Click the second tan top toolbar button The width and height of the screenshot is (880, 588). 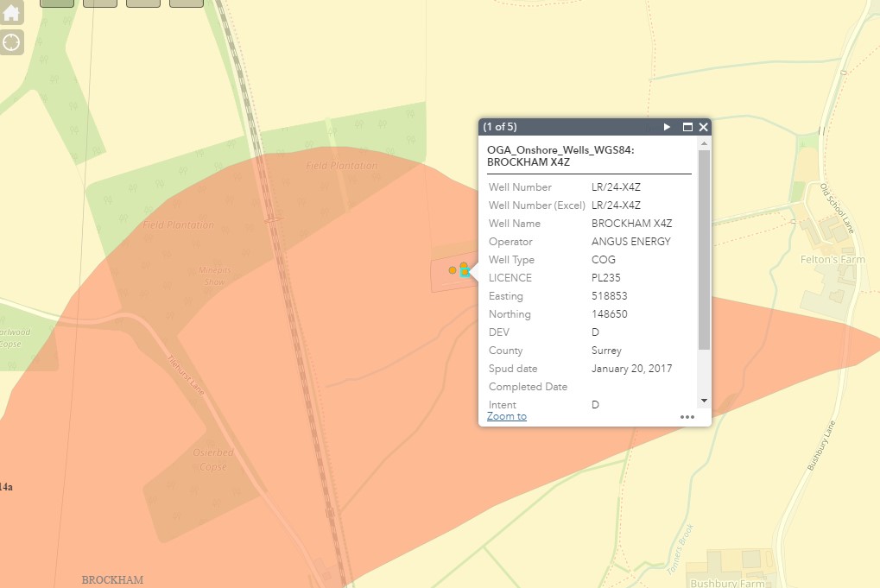pyautogui.click(x=142, y=3)
